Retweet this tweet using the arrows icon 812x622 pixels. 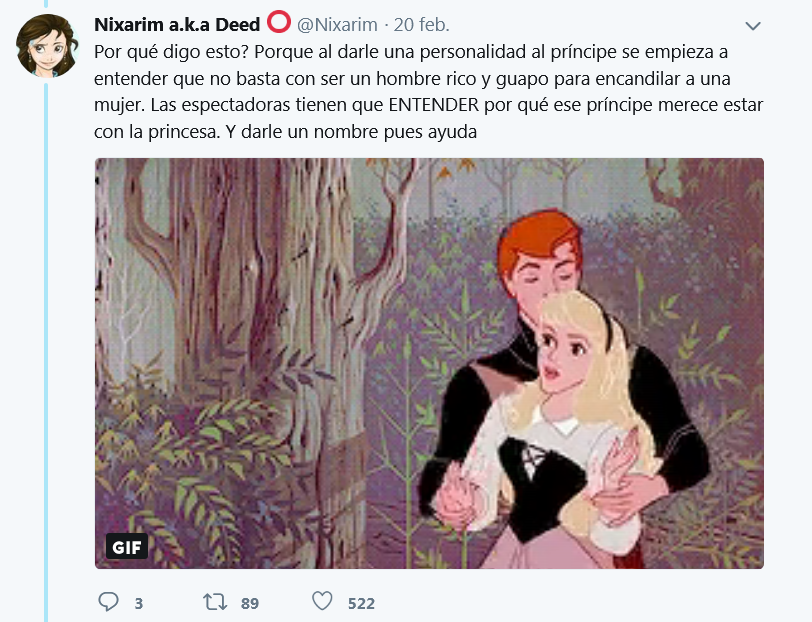click(214, 602)
